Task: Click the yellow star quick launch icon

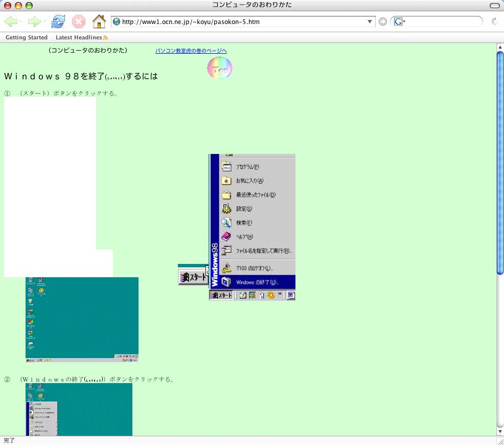Action: pyautogui.click(x=271, y=295)
